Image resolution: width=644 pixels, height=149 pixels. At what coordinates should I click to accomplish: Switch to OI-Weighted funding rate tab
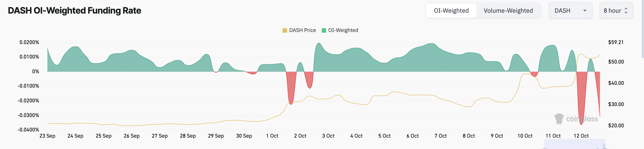tap(451, 11)
